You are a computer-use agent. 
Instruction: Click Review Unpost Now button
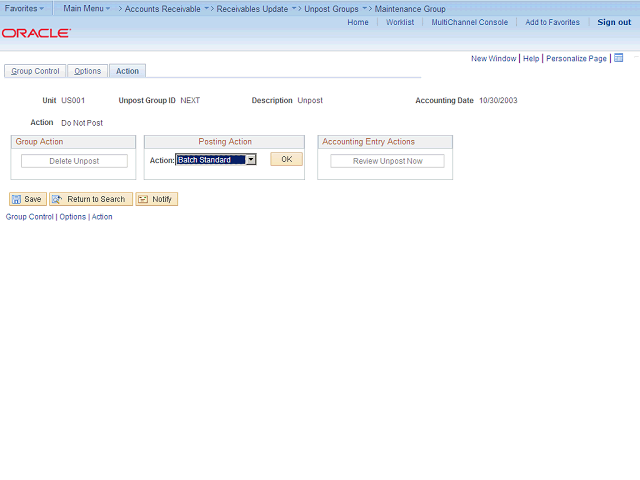pyautogui.click(x=387, y=161)
